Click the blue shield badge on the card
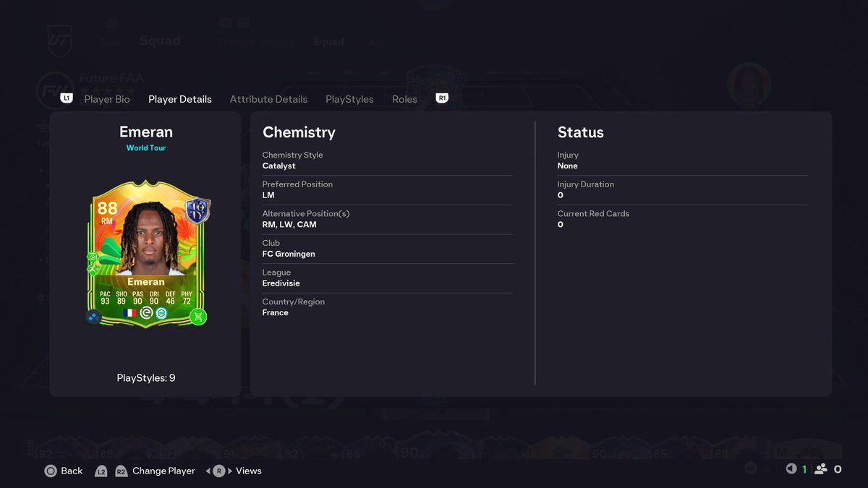 197,210
